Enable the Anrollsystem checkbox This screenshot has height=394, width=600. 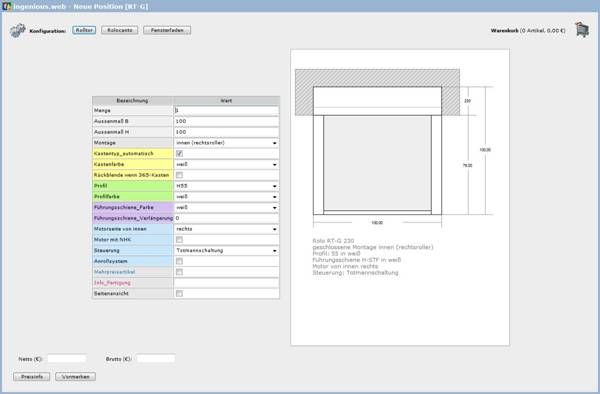(179, 261)
